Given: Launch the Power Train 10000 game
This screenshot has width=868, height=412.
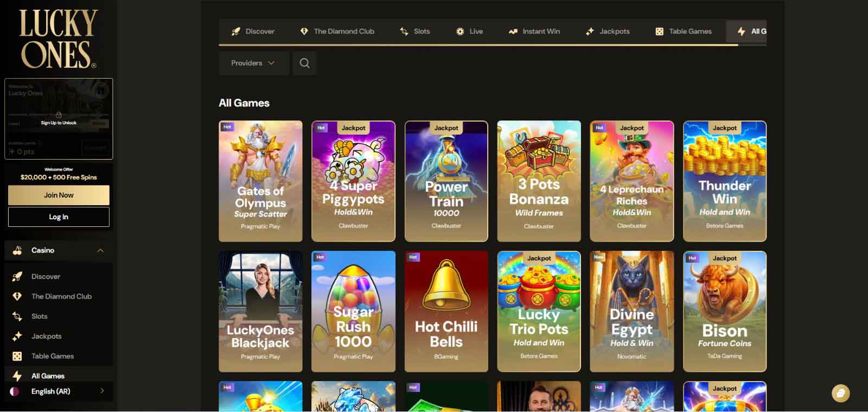Looking at the screenshot, I should click(x=446, y=181).
